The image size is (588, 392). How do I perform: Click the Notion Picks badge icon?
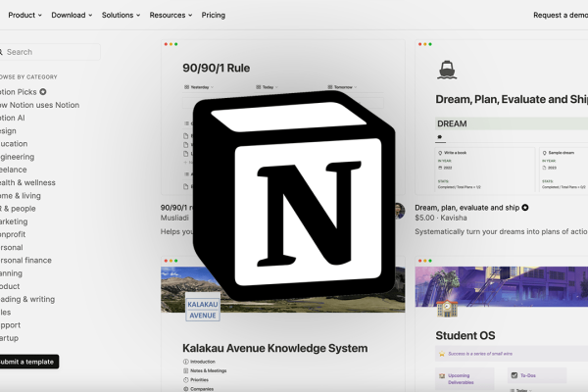pyautogui.click(x=43, y=91)
